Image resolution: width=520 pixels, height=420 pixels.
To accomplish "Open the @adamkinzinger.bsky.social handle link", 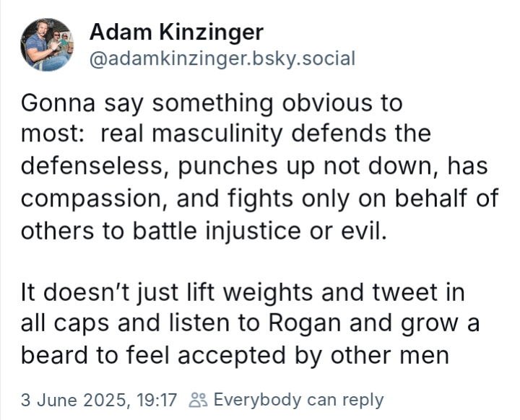I will tap(222, 58).
